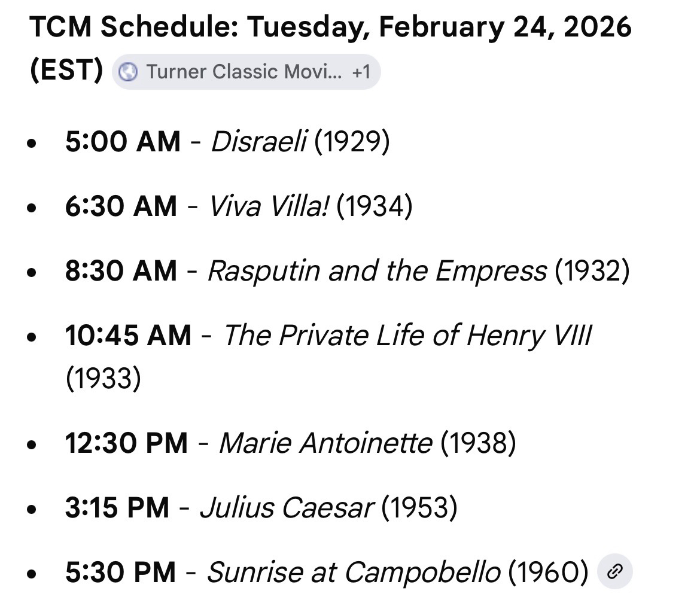The width and height of the screenshot is (700, 606).
Task: Click the 6:30 AM time entry
Action: pyautogui.click(x=121, y=206)
